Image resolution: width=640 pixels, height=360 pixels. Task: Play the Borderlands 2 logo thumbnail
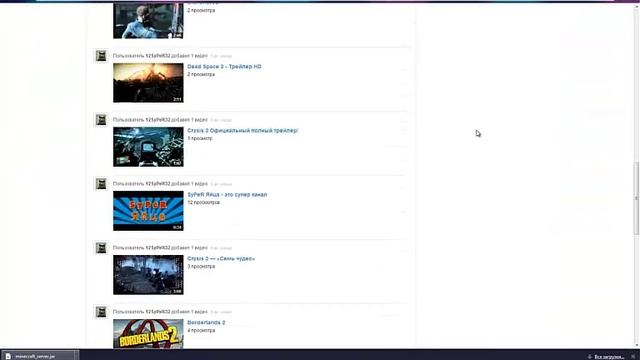coord(148,334)
